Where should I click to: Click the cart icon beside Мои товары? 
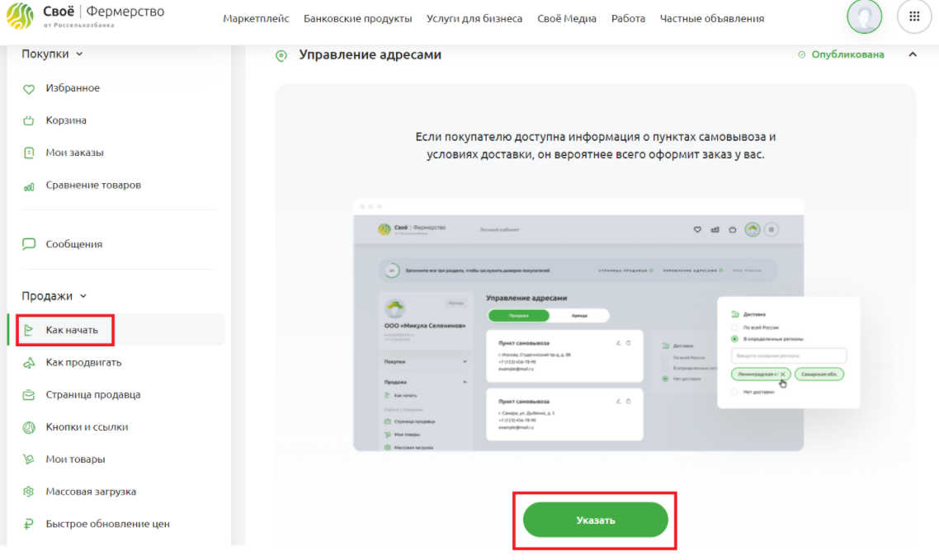point(29,459)
